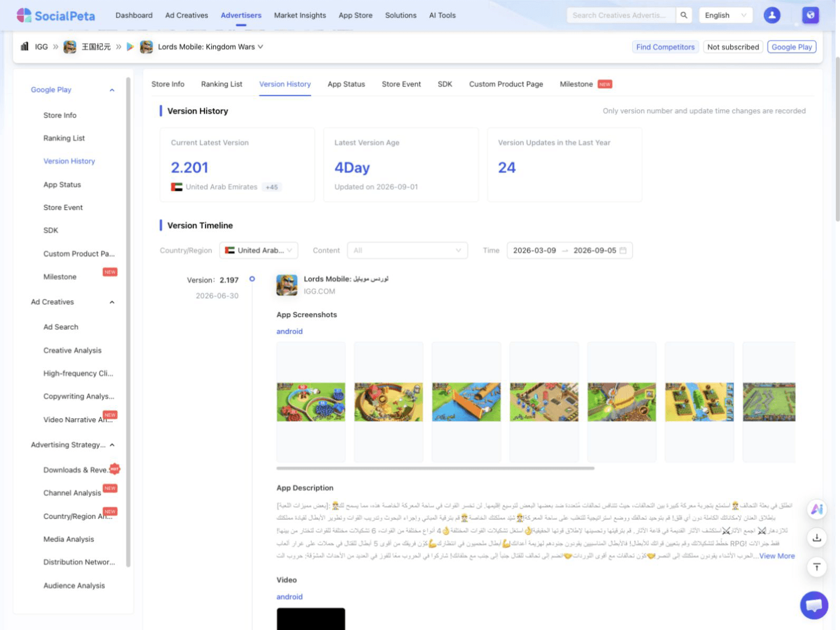The height and width of the screenshot is (630, 840).
Task: Click View More in app description
Action: (777, 556)
